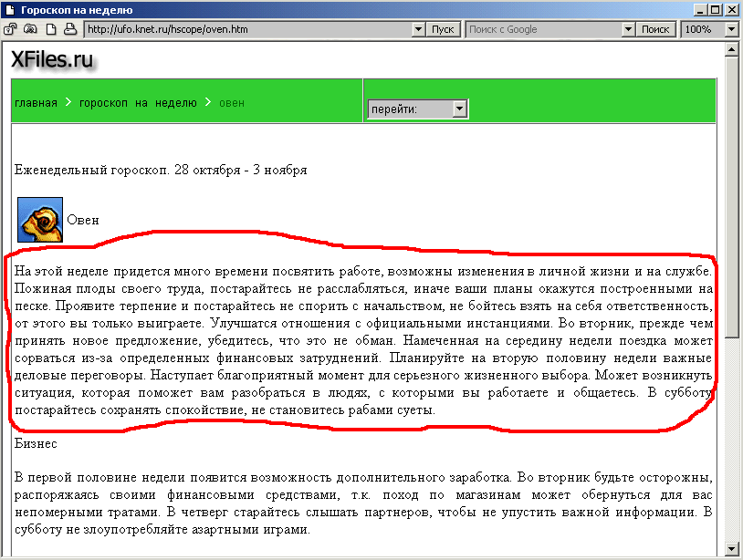Follow the главная breadcrumb link
The image size is (743, 560).
point(36,103)
